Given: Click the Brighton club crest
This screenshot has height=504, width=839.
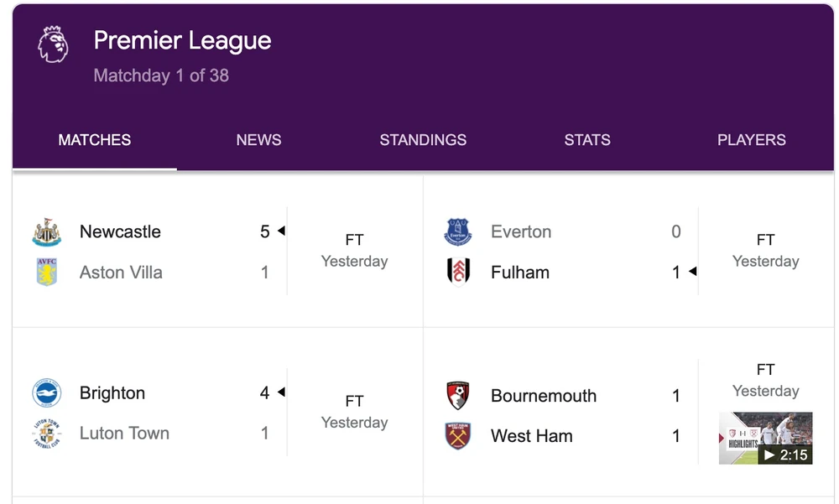Looking at the screenshot, I should tap(47, 393).
